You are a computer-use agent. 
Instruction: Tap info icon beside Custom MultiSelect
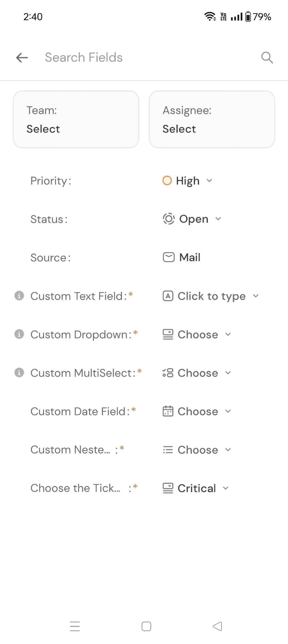[x=19, y=373]
